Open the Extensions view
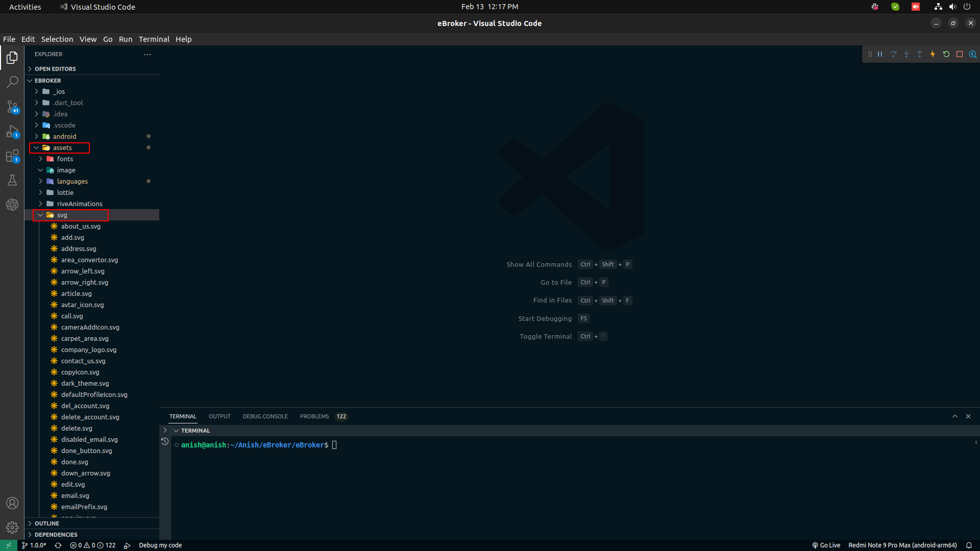Screen dimensions: 980x551 click(12, 156)
